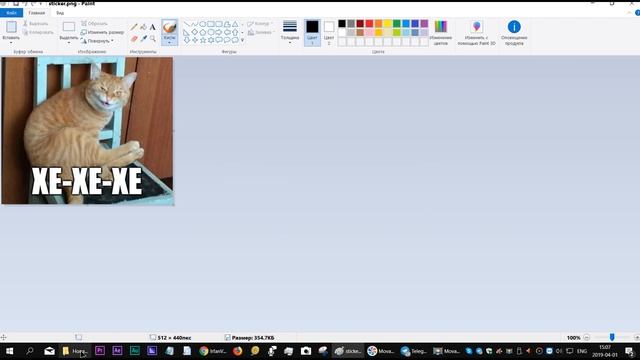Choose the Five-point star shape
The image size is (640, 360).
[202, 40]
